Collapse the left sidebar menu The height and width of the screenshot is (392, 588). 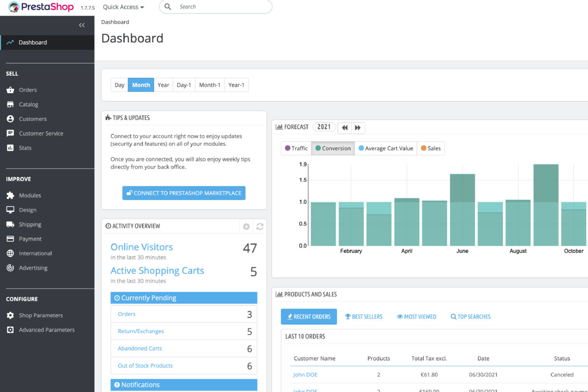(x=82, y=25)
